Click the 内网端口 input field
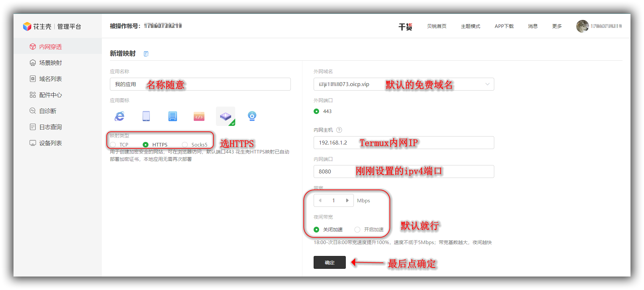 point(404,171)
